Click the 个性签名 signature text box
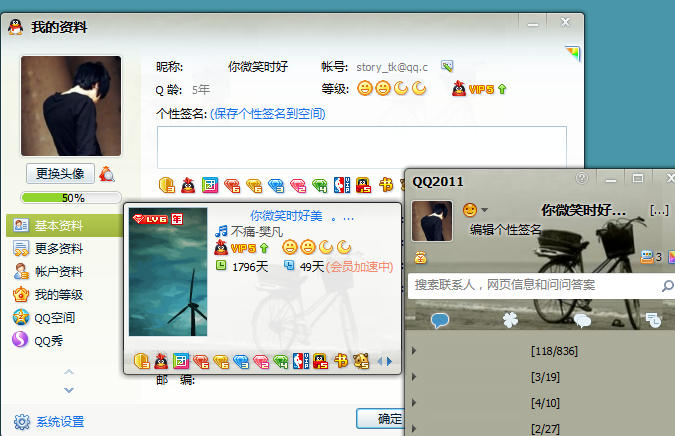Screen dimensions: 675x436 [x=362, y=147]
